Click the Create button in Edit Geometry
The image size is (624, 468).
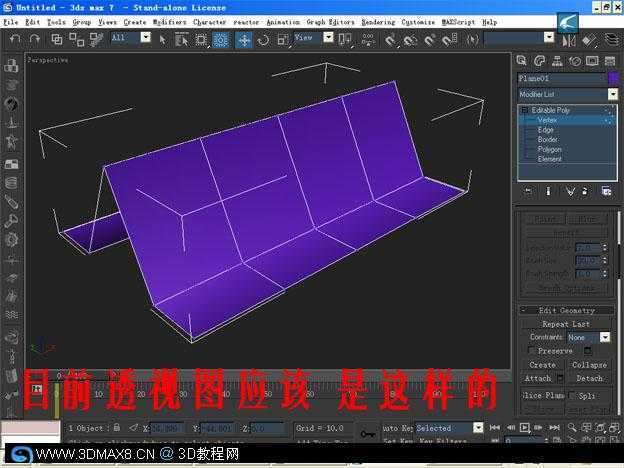pyautogui.click(x=542, y=365)
